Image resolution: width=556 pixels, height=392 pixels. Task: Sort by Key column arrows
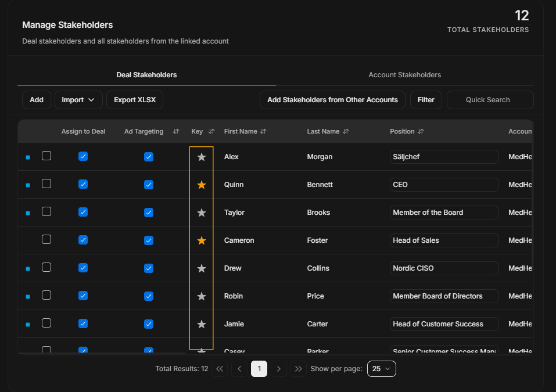pos(211,131)
